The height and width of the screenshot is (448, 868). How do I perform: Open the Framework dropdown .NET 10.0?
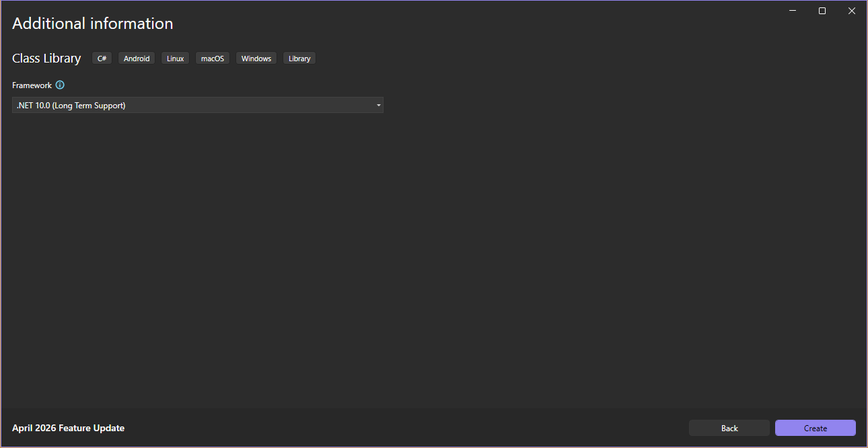(198, 105)
